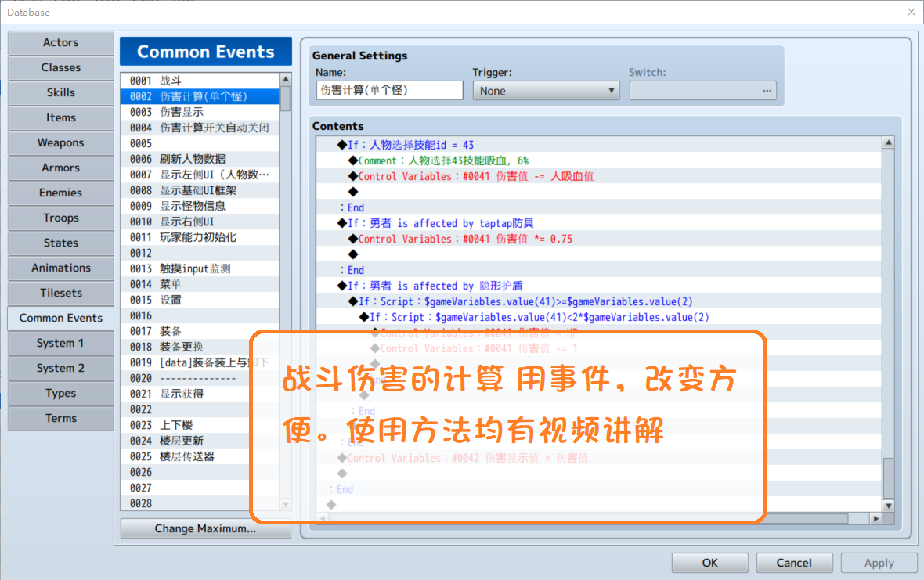Image resolution: width=924 pixels, height=580 pixels.
Task: Select common event 0010 显示右侧UI
Action: [200, 222]
